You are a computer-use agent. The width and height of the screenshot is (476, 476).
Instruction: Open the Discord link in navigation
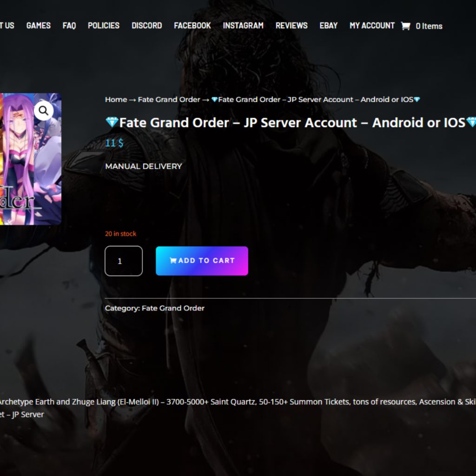click(x=146, y=26)
